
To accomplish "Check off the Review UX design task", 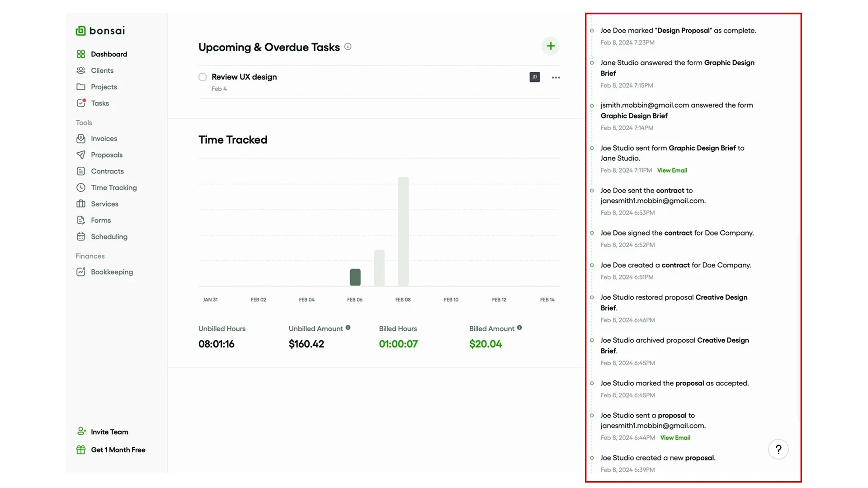I will click(x=203, y=77).
